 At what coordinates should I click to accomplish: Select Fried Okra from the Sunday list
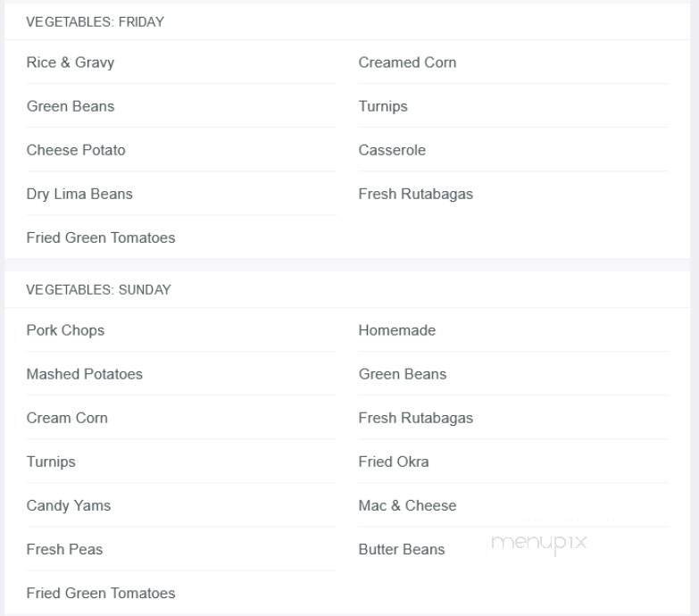pyautogui.click(x=394, y=462)
